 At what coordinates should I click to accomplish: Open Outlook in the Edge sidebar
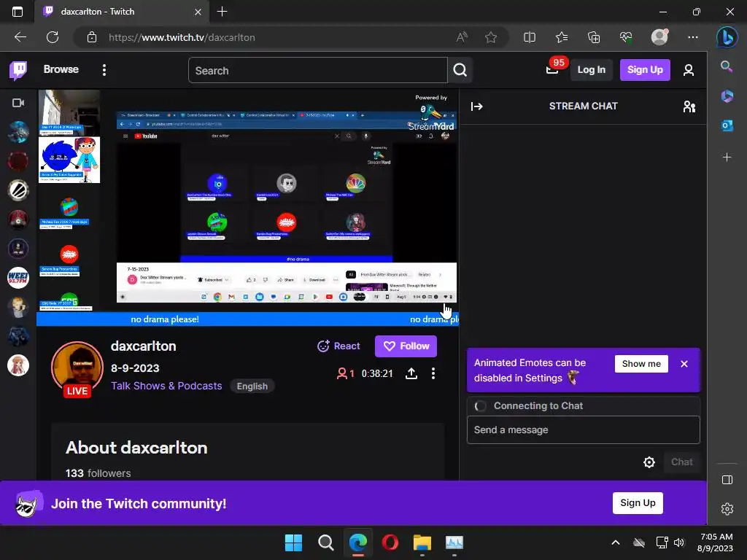click(x=727, y=125)
